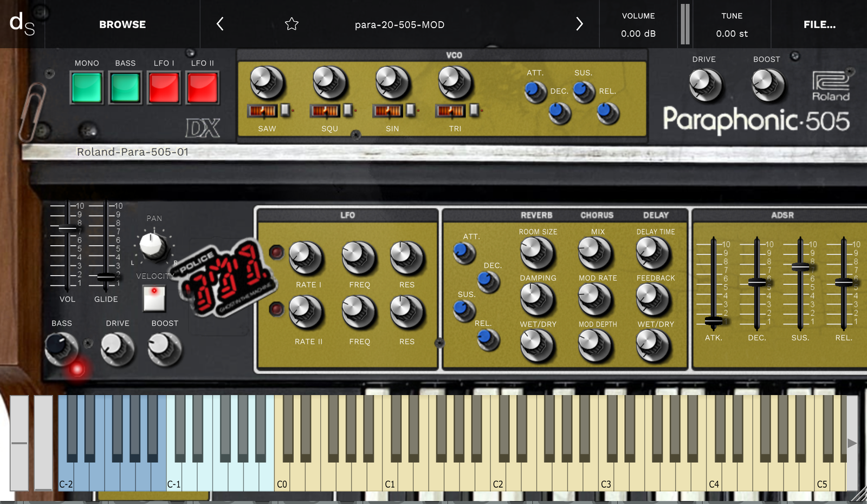Click the SAW oscillator volume knob
The width and height of the screenshot is (867, 504).
(x=267, y=82)
